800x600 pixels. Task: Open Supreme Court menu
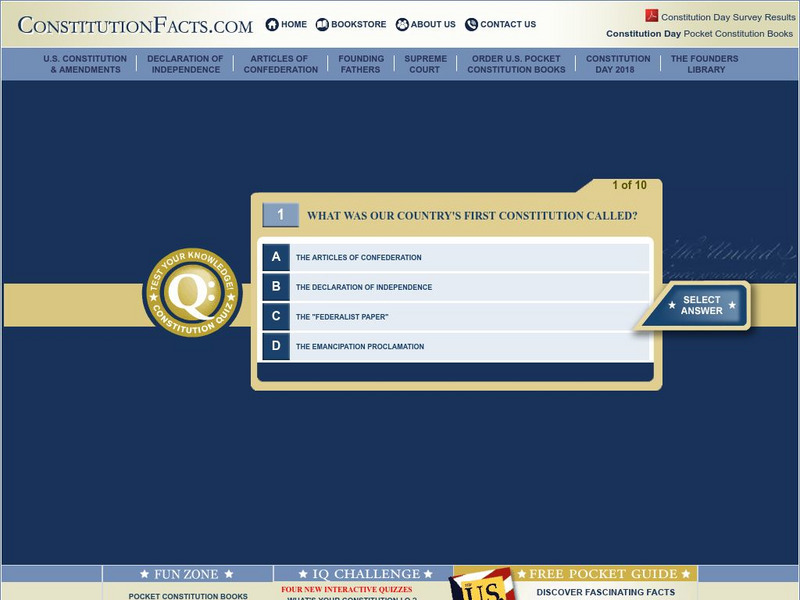pyautogui.click(x=425, y=64)
